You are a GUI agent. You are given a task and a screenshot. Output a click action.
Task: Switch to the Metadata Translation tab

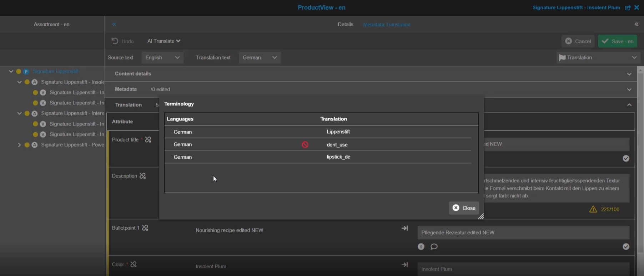pos(387,25)
